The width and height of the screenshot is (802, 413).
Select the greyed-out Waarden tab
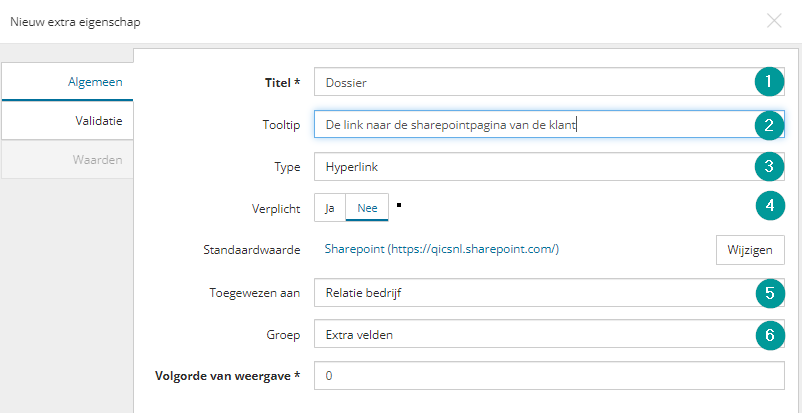68,160
